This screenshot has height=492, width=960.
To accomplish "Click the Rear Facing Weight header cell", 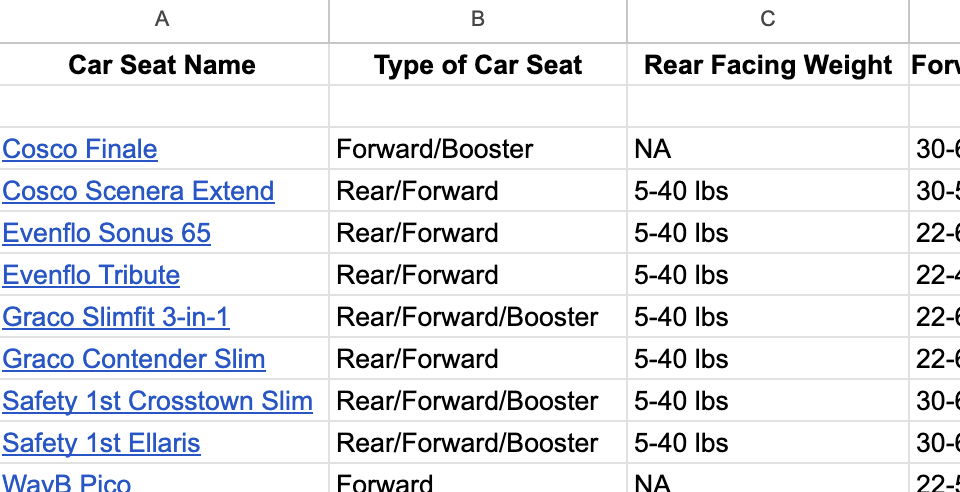I will 768,65.
